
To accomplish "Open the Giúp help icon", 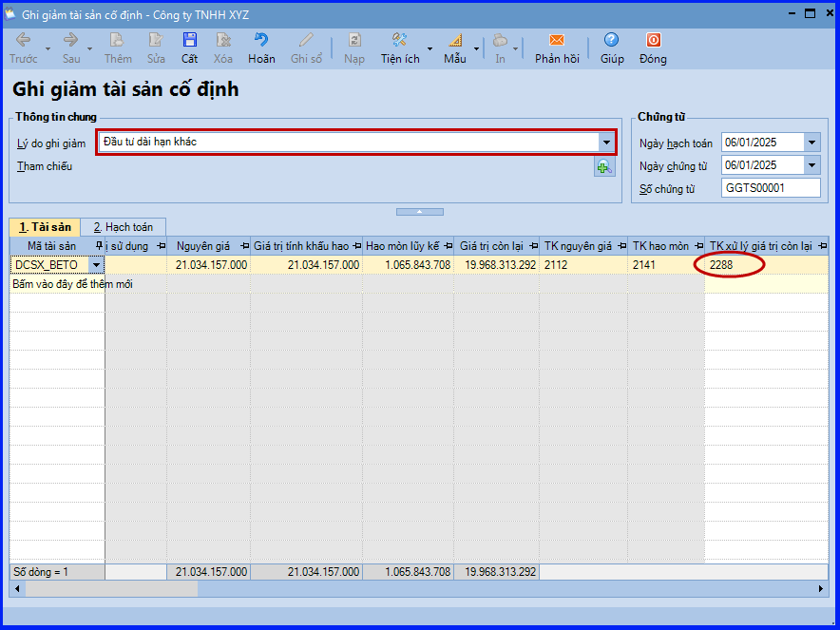I will (612, 41).
